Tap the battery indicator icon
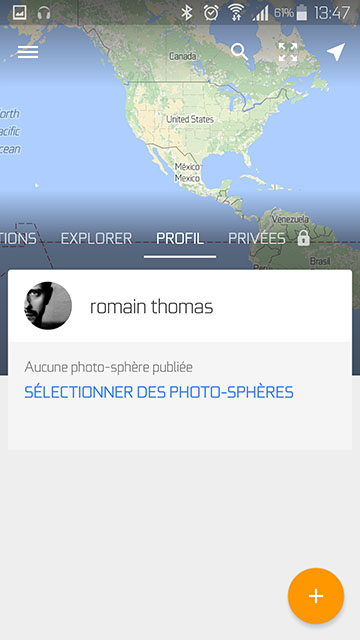This screenshot has height=640, width=360. [x=302, y=13]
